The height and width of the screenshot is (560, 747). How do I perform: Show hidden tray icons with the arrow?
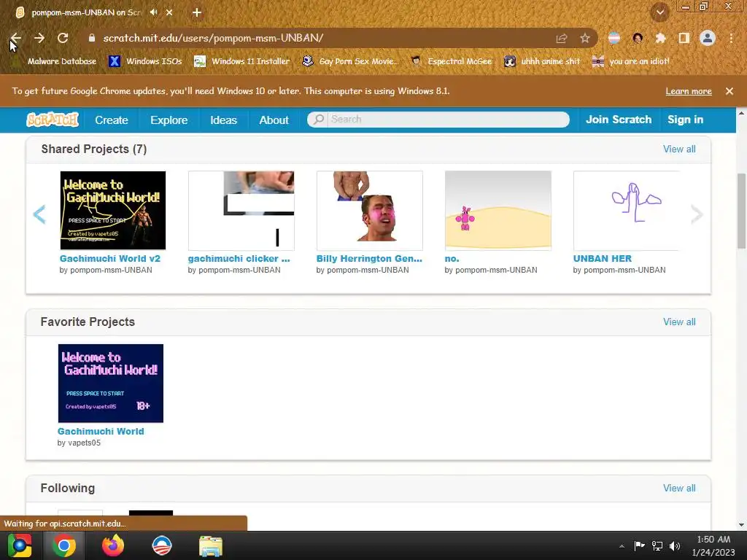(622, 546)
